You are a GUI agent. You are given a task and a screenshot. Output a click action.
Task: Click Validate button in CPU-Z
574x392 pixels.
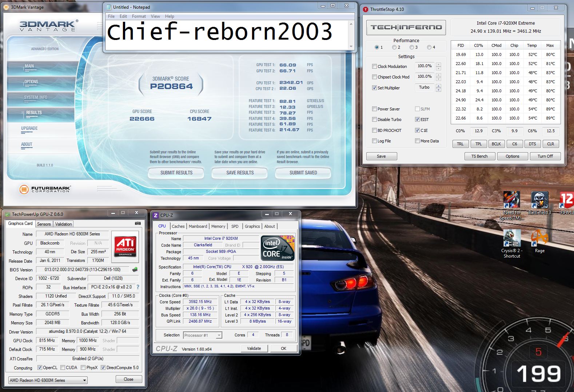(254, 348)
